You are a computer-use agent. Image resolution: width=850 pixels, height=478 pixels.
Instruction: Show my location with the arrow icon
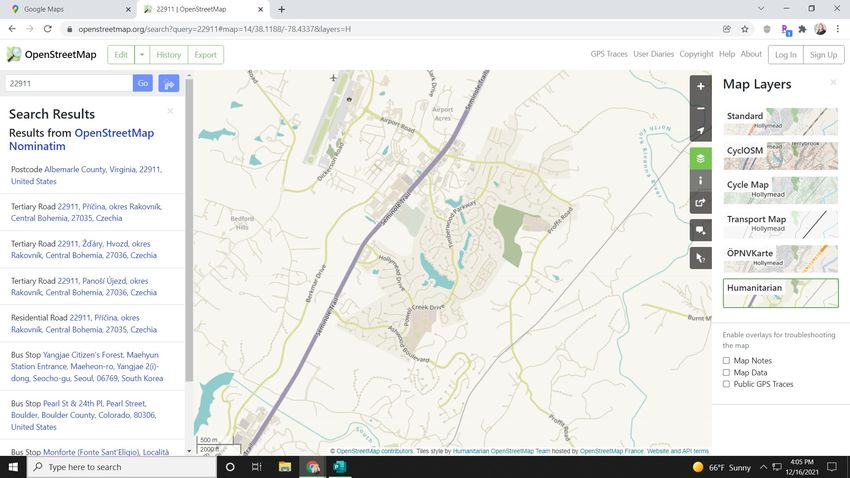tap(700, 131)
